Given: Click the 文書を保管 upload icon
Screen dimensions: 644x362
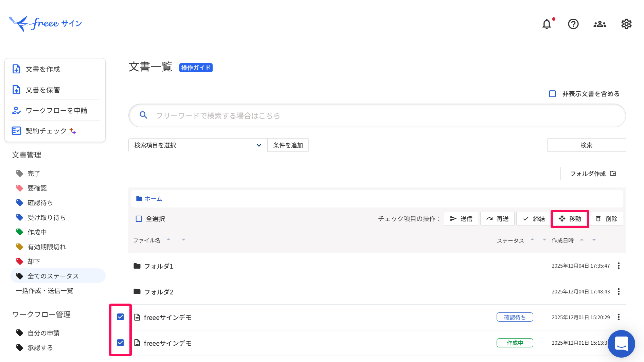Looking at the screenshot, I should [16, 90].
